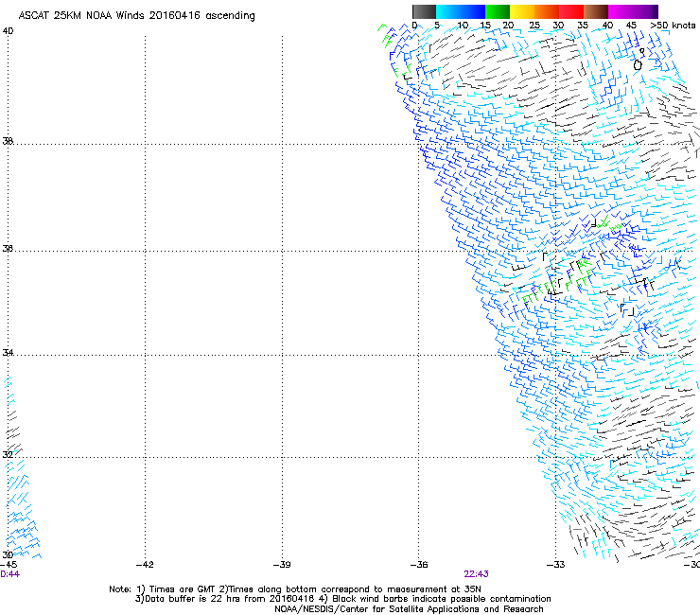Screen dimensions: 700x615
Task: Click the '20' label under the color bar
Action: click(x=509, y=26)
